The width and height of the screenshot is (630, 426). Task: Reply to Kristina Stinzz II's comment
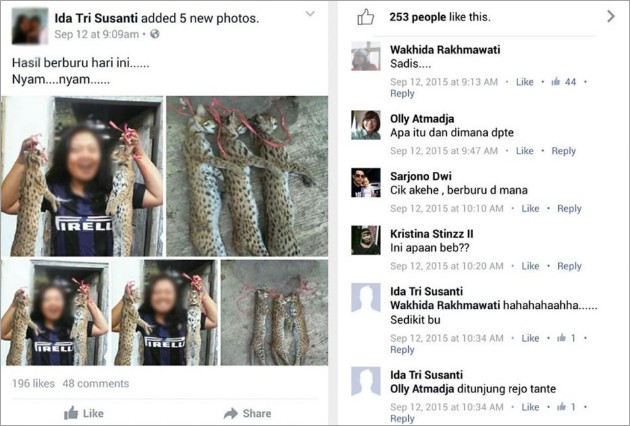click(569, 266)
